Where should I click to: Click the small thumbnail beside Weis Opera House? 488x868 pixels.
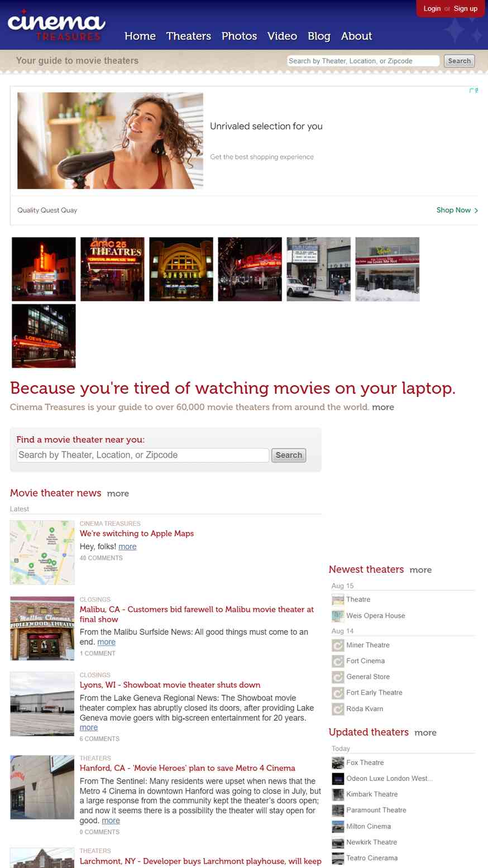(x=338, y=616)
